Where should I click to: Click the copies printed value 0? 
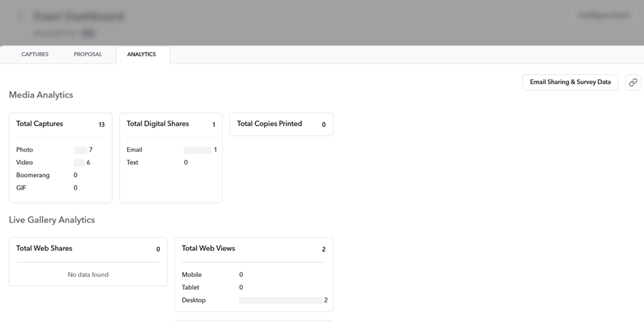point(324,125)
